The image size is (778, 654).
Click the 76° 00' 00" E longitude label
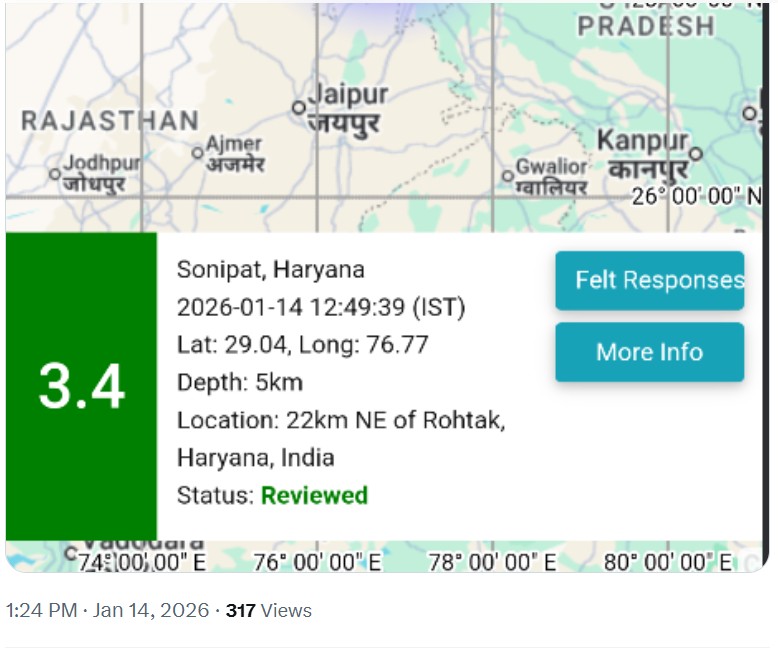point(317,562)
